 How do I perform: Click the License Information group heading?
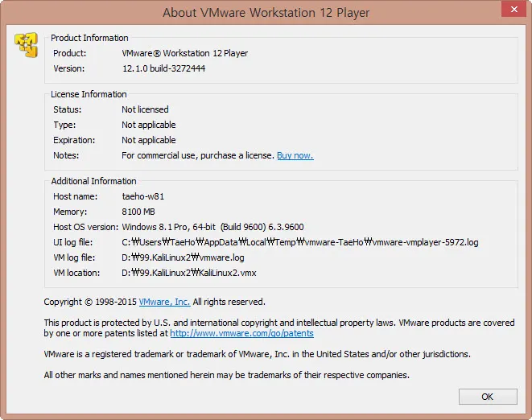click(89, 94)
